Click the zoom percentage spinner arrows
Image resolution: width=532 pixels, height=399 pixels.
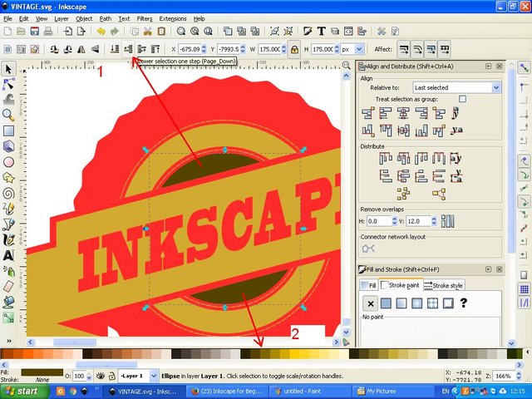click(519, 376)
